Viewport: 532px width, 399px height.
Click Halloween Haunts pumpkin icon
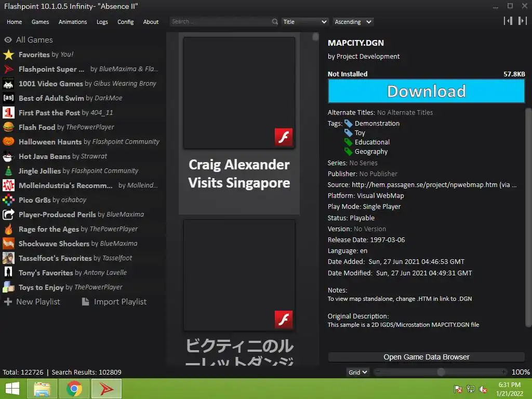click(x=8, y=142)
